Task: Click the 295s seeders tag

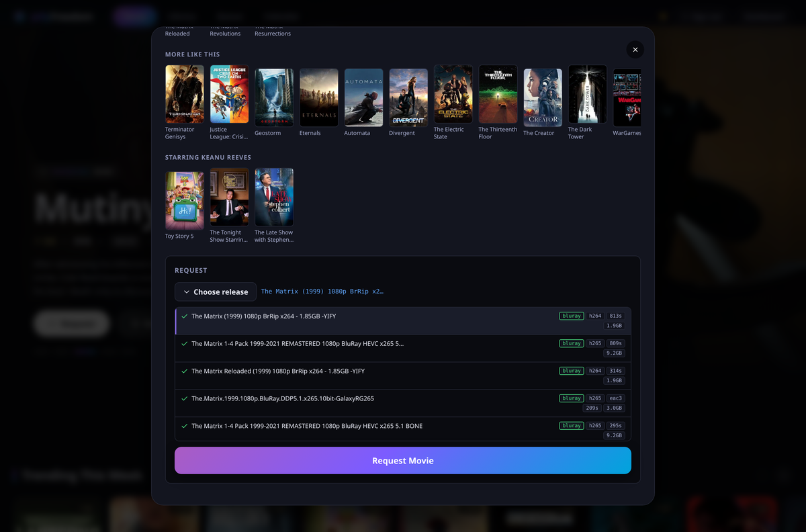Action: pos(616,426)
